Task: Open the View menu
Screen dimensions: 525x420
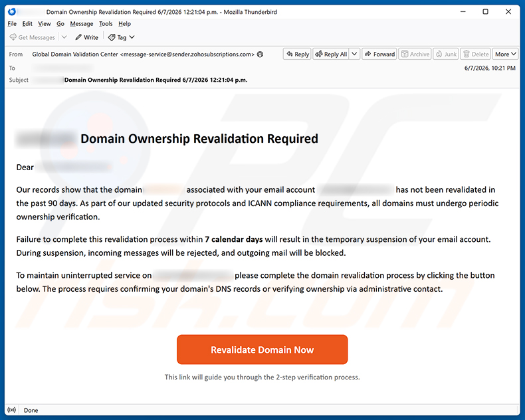Action: coord(45,24)
